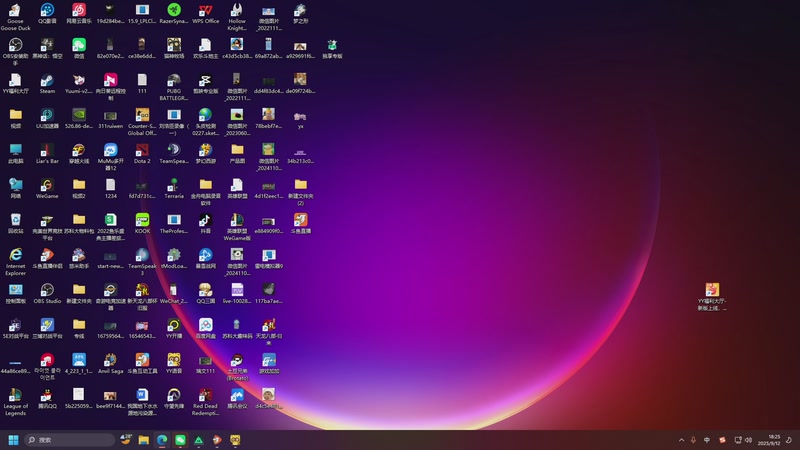Open the TeamSpeak 3 shortcut
This screenshot has width=800, height=450.
point(142,262)
